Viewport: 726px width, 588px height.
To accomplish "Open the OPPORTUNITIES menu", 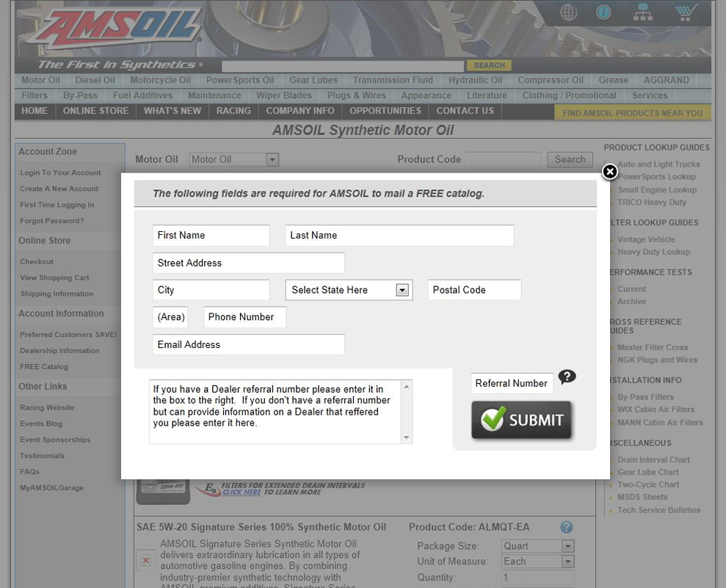I will coord(385,111).
